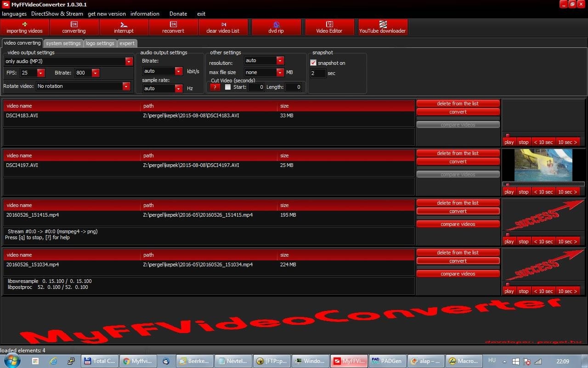Click the exit menu item
This screenshot has width=588, height=368.
click(201, 14)
